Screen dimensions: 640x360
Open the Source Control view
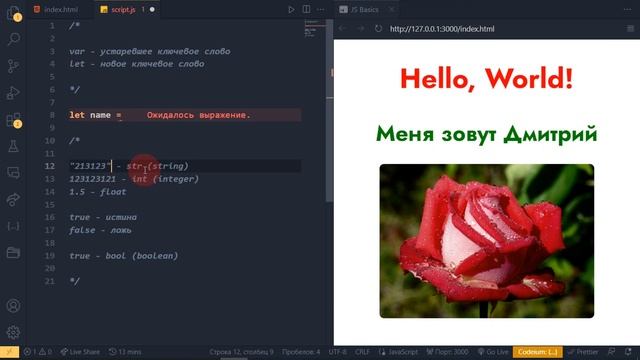(13, 66)
